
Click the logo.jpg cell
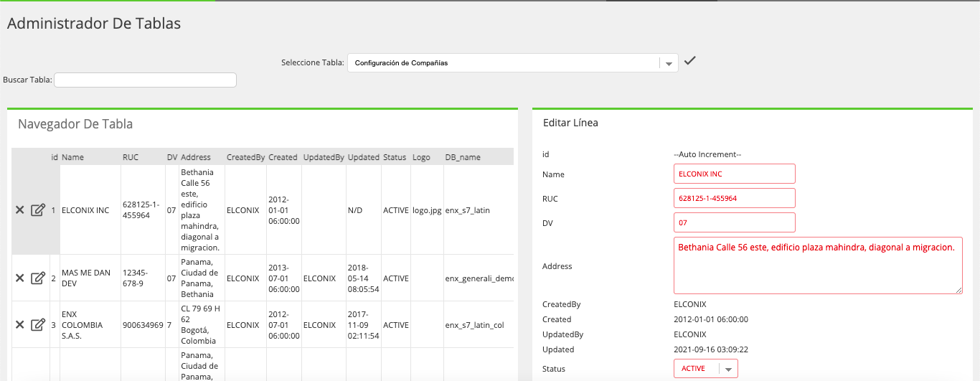[x=427, y=210]
